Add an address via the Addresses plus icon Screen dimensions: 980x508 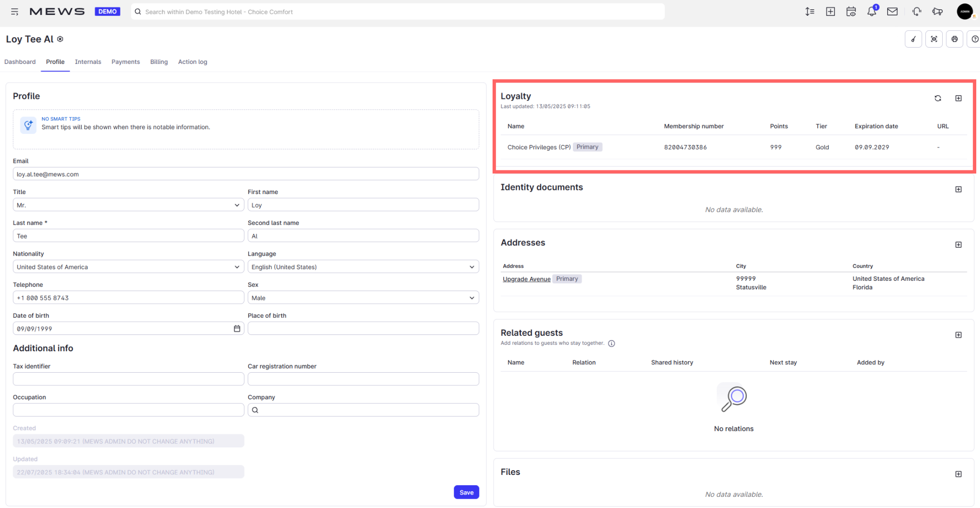959,244
